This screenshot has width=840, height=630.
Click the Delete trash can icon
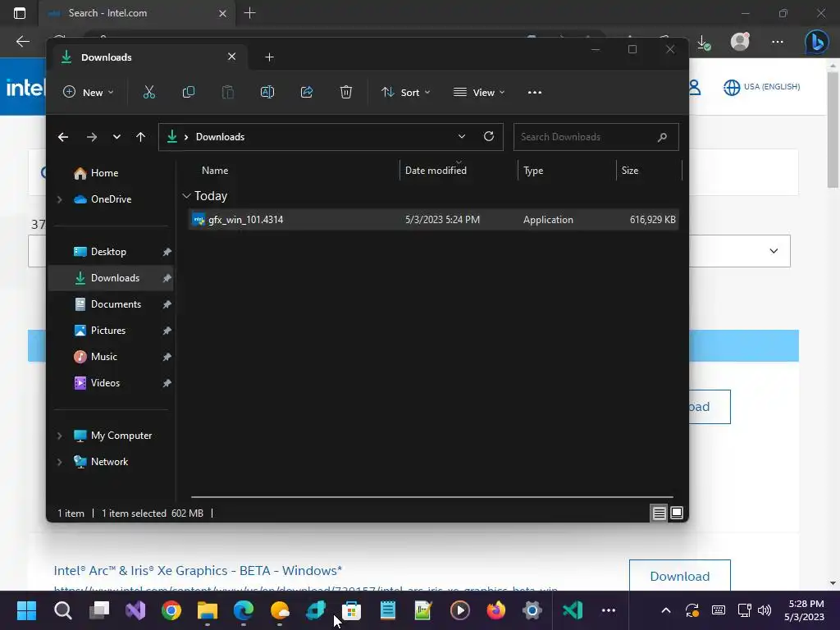(346, 92)
